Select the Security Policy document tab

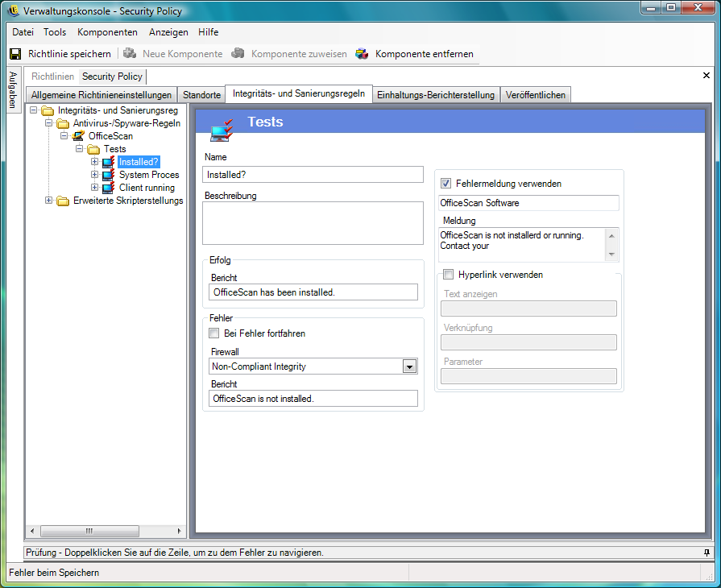112,77
